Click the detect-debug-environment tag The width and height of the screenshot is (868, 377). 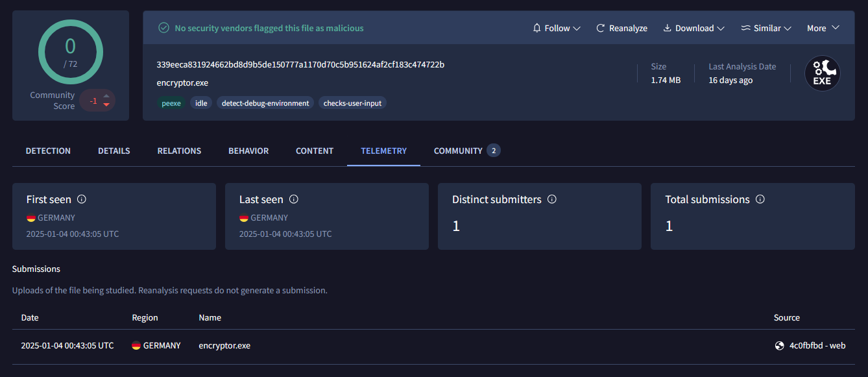[265, 103]
